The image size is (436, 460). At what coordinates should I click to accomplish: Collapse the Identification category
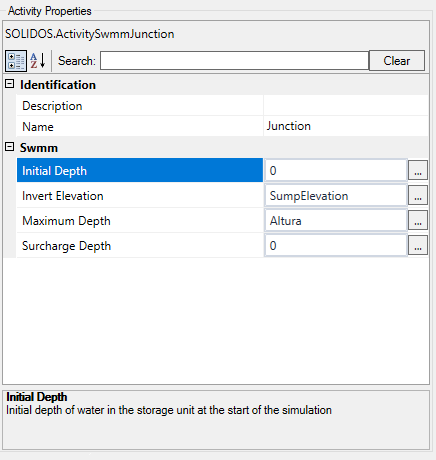[10, 84]
